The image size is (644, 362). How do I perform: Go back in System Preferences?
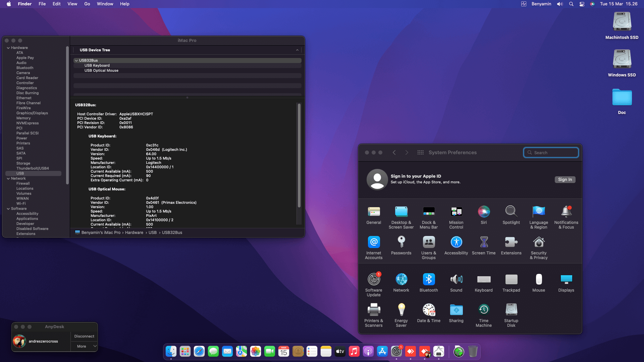click(394, 153)
